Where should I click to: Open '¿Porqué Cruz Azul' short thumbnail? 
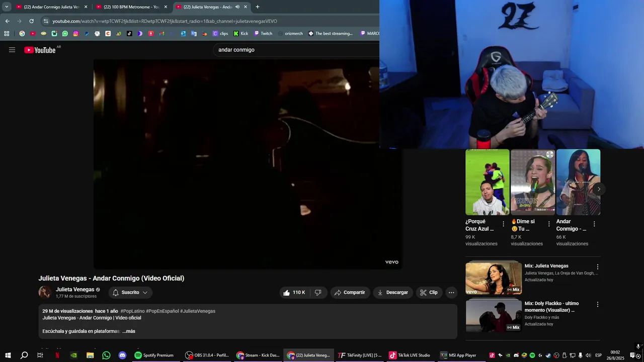coord(487,182)
